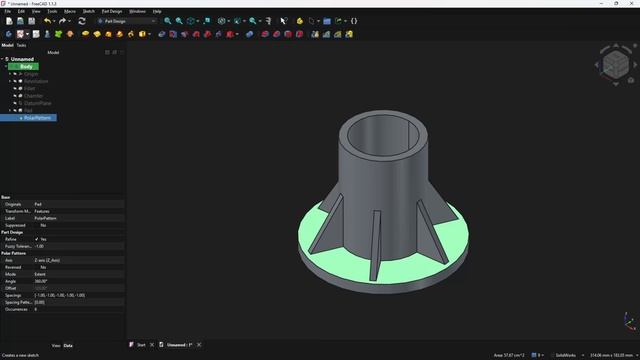Screen dimensions: 640x360
Task: Open the Sketch menu
Action: pos(89,11)
